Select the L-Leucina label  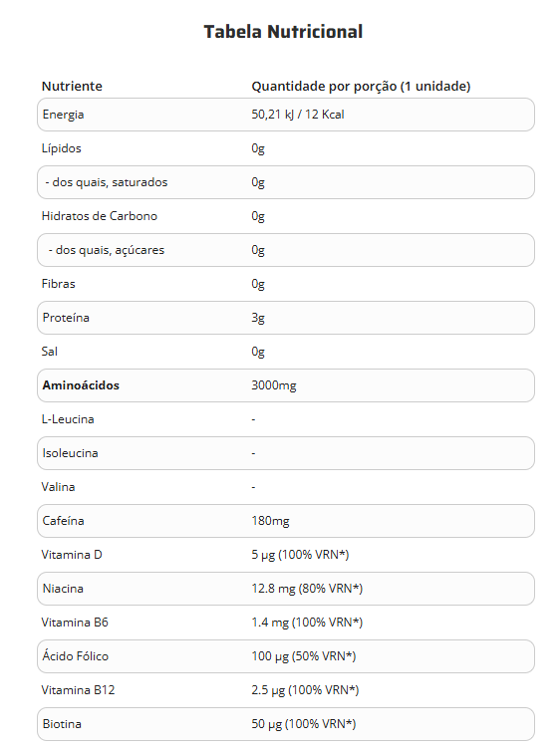point(68,419)
